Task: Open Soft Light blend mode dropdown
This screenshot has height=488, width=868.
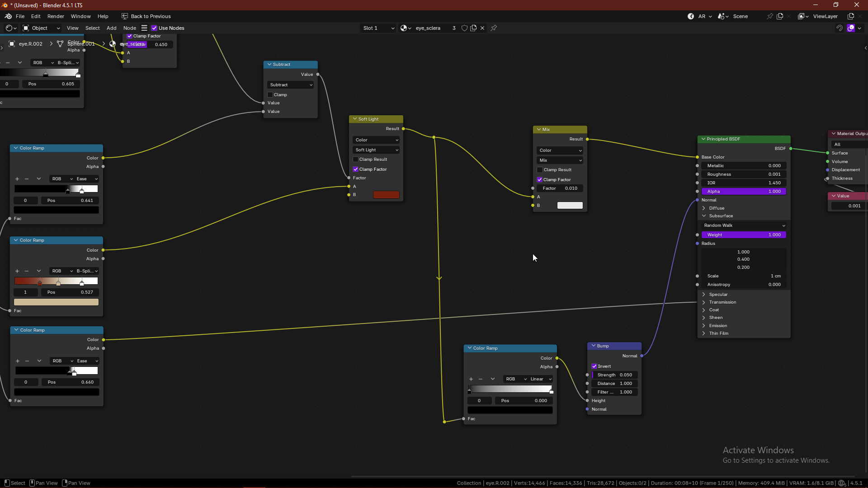Action: click(376, 150)
